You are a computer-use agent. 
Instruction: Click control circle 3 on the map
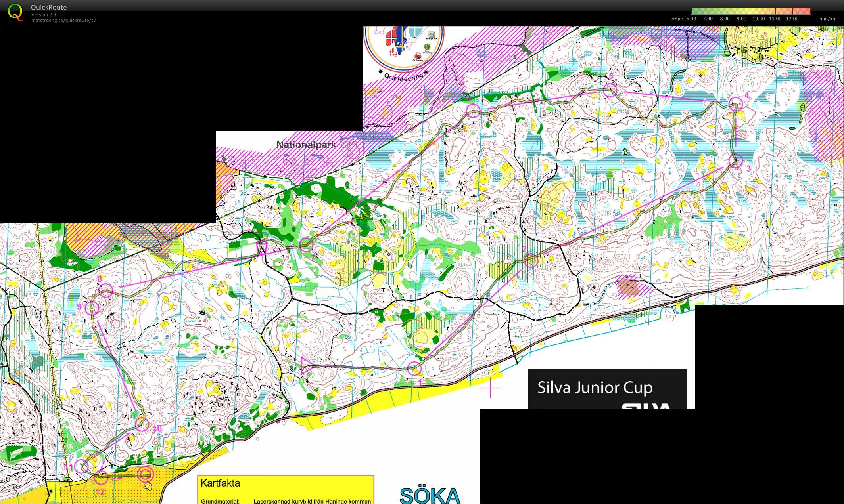(x=736, y=161)
